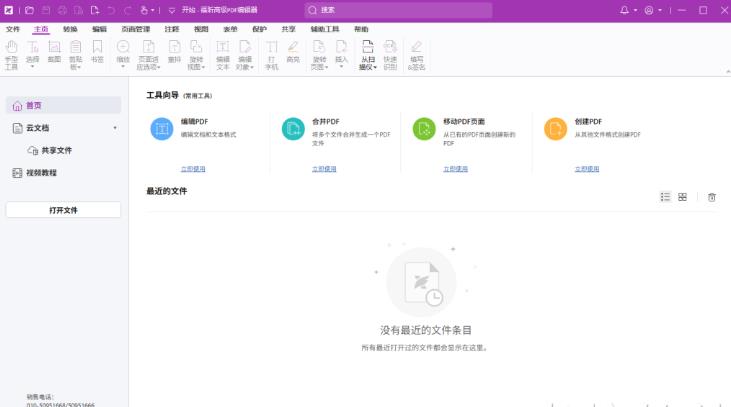Collapse the ribbon with the corner arrow

pos(728,72)
